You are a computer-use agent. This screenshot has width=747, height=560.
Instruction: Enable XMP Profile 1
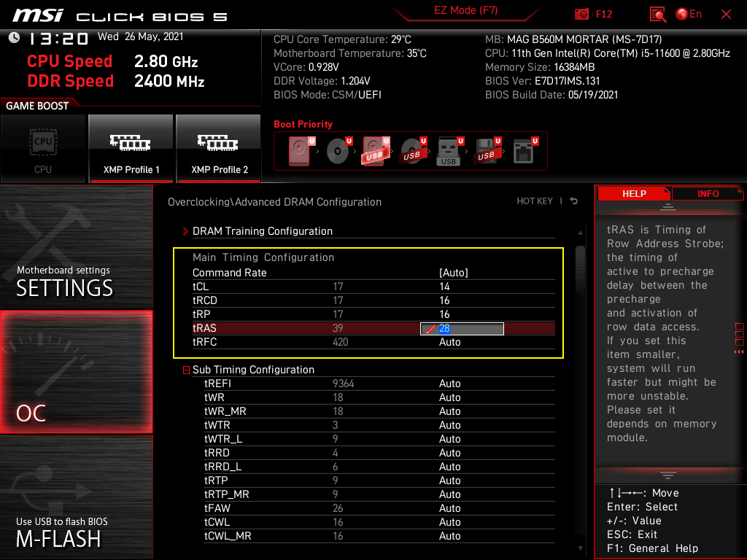pos(131,148)
